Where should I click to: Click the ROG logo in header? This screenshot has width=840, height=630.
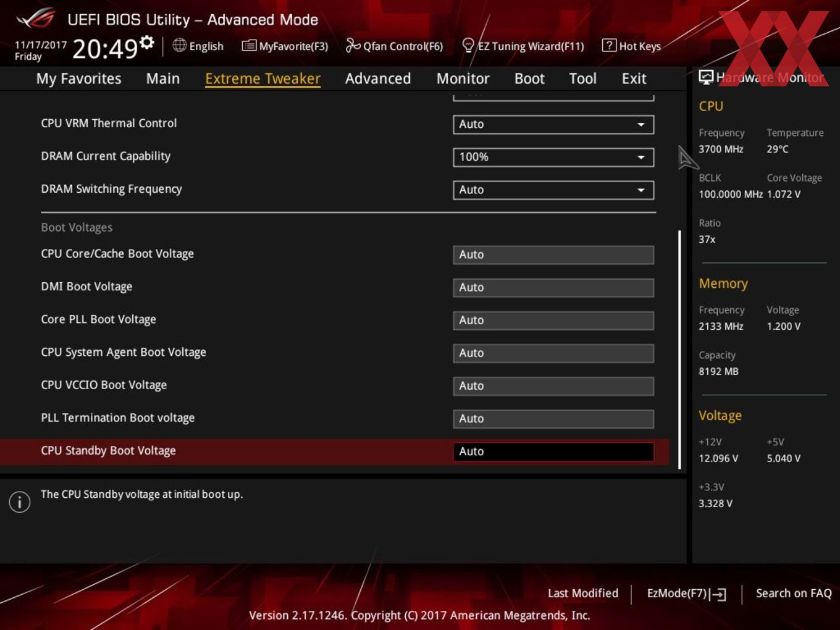[x=35, y=19]
